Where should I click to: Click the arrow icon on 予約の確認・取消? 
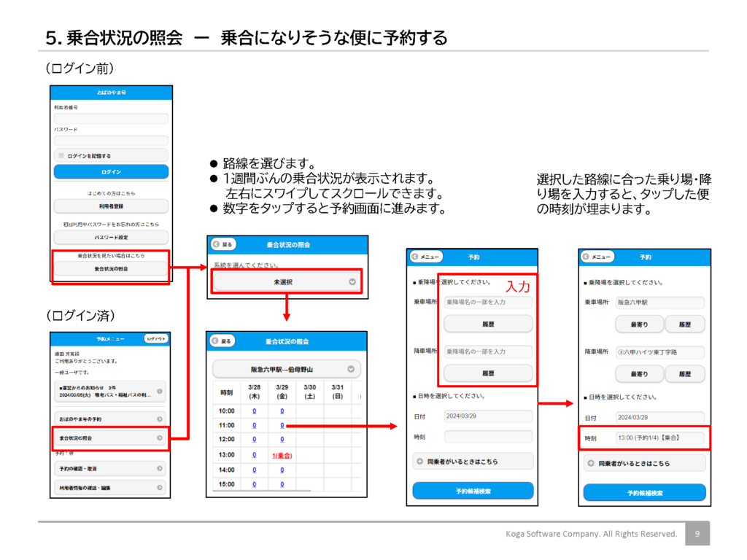point(160,467)
